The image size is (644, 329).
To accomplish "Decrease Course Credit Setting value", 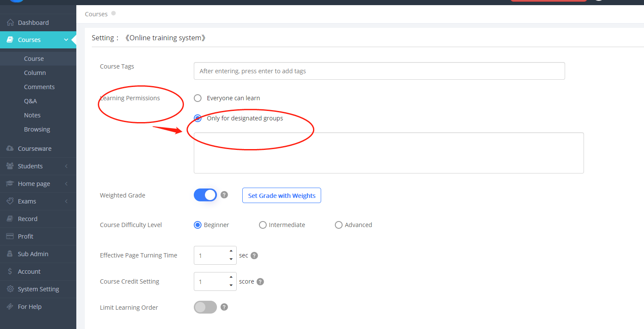I will (231, 285).
